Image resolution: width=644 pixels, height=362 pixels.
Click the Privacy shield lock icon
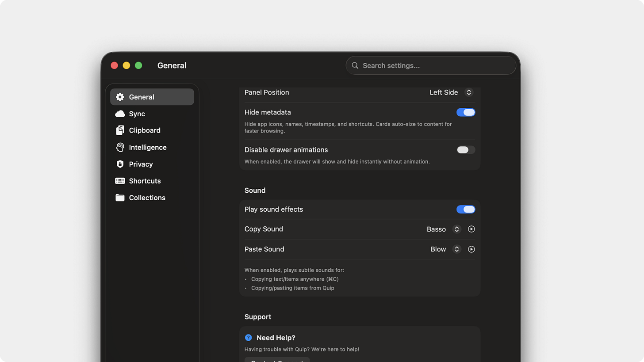(x=120, y=164)
